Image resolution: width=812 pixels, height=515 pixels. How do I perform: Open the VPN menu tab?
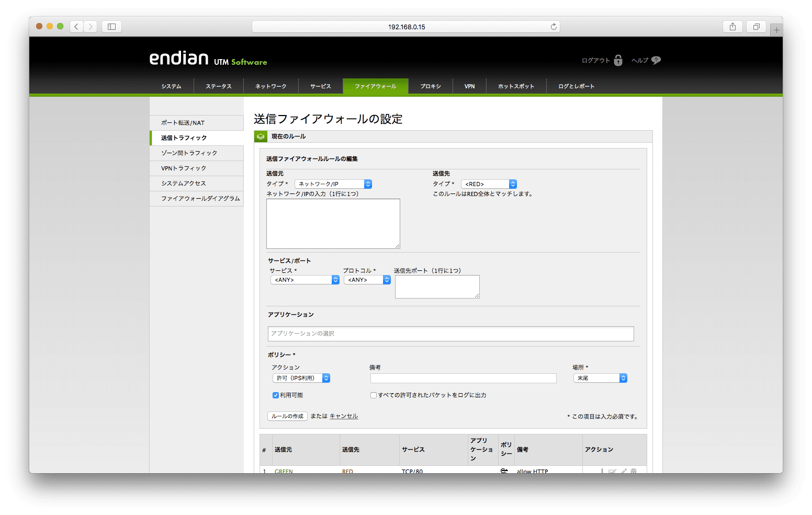470,86
